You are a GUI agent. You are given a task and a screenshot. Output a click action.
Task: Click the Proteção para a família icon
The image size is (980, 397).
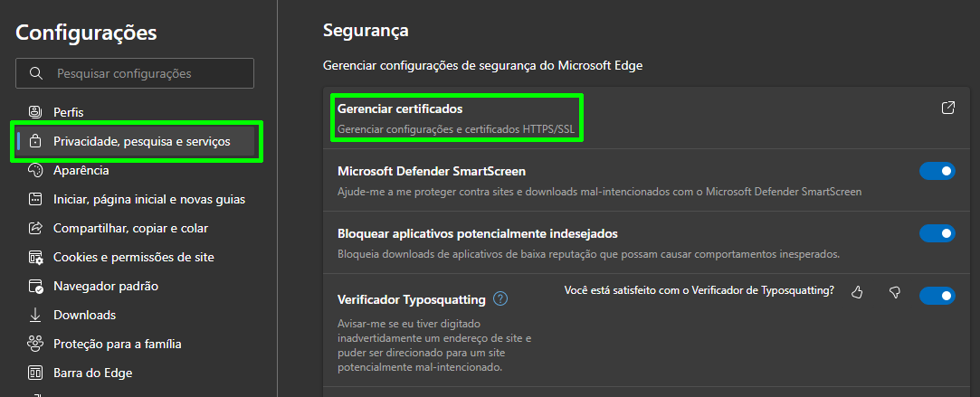pos(35,344)
